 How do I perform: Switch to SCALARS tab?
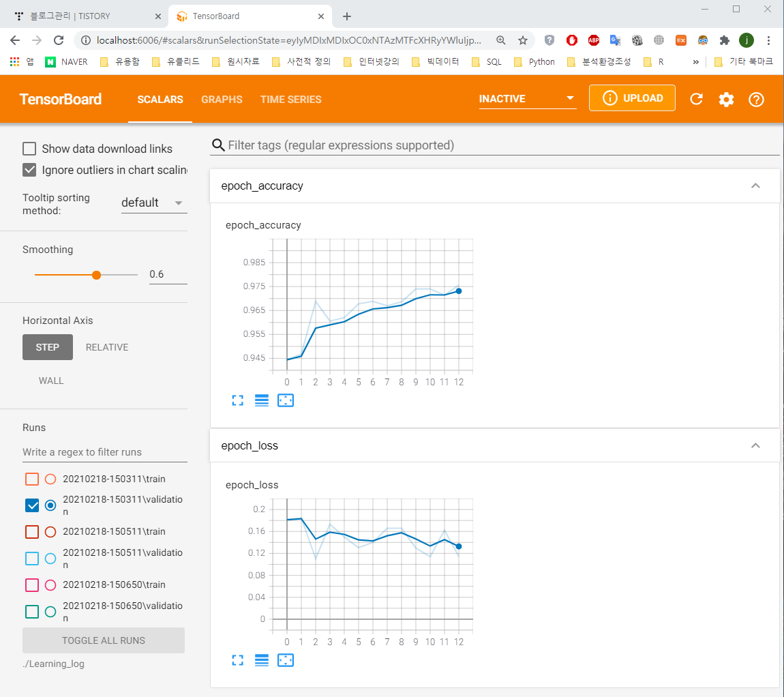(160, 99)
